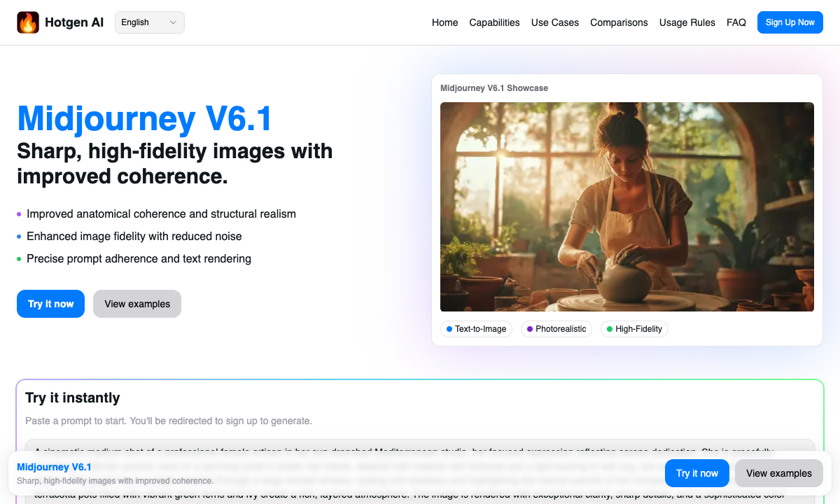The height and width of the screenshot is (504, 840).
Task: Click View examples in the bottom bar
Action: 778,473
